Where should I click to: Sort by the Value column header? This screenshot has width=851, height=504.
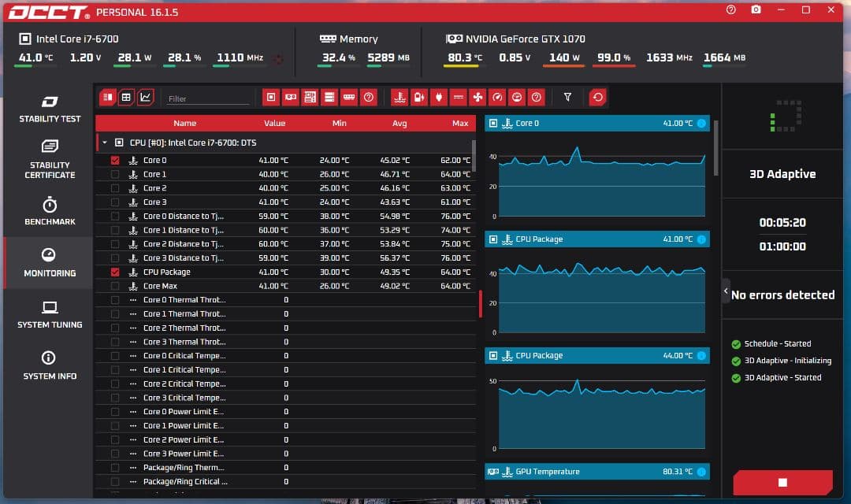(x=275, y=123)
